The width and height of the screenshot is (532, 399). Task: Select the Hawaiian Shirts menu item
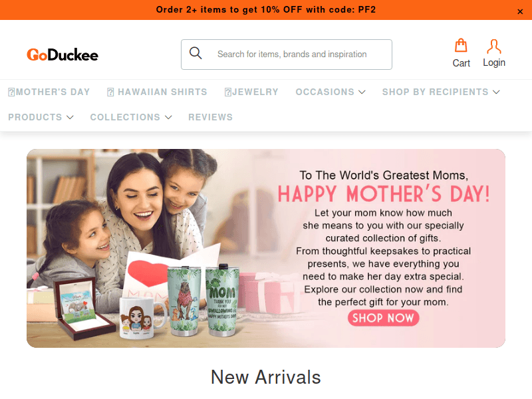162,92
